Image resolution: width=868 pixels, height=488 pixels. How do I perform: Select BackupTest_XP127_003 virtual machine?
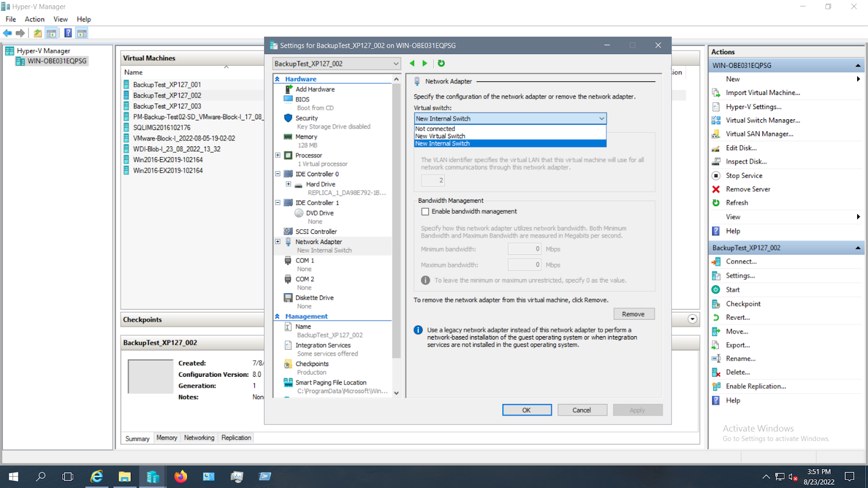pyautogui.click(x=167, y=106)
